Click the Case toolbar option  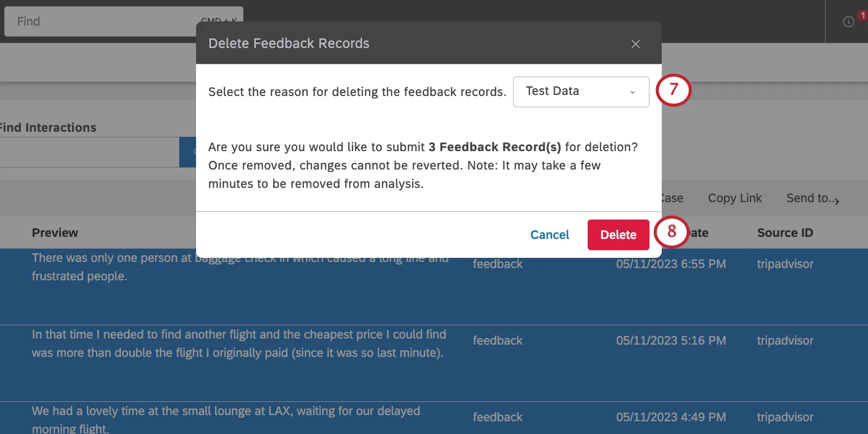(672, 198)
